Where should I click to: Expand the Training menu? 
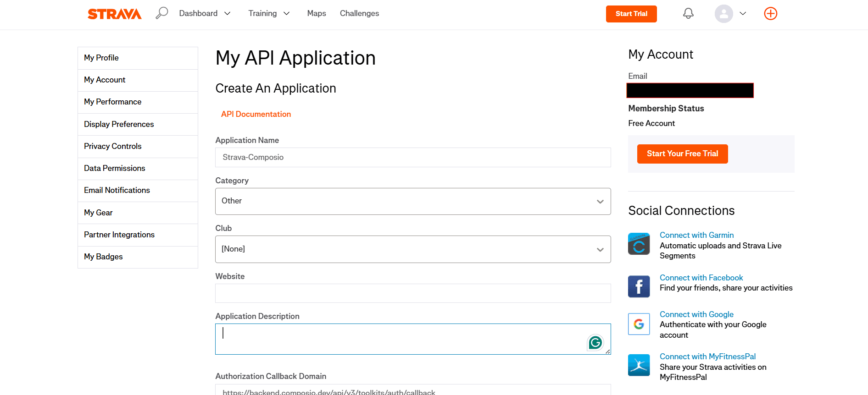tap(269, 13)
